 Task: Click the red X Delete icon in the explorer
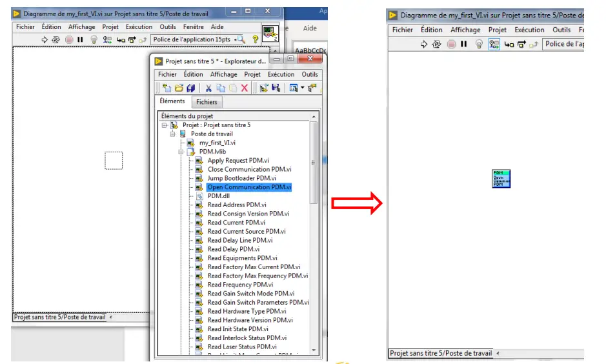point(244,88)
